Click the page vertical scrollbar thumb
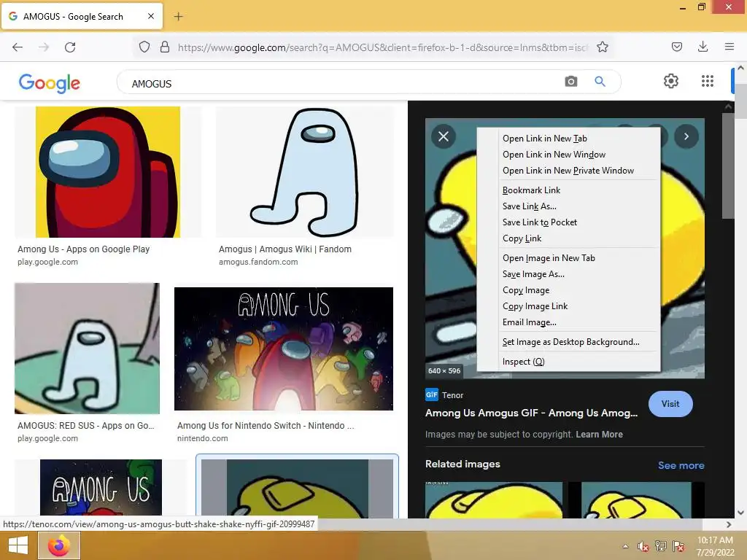The image size is (747, 560). [x=741, y=101]
